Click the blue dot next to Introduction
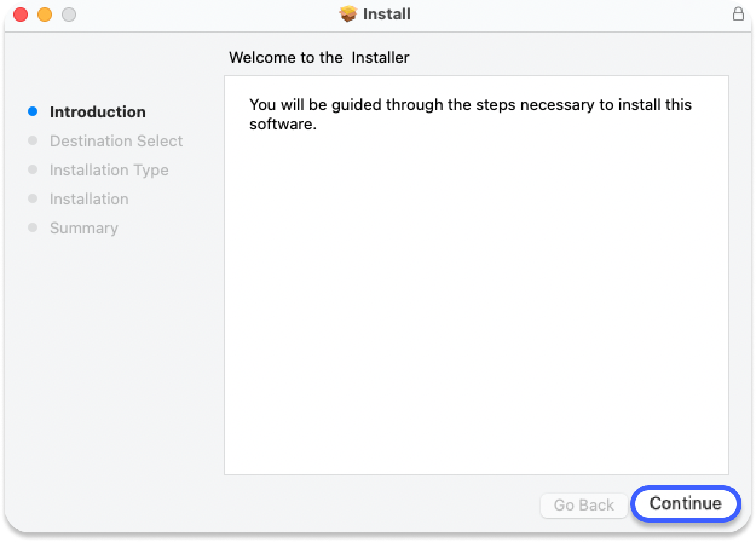 (33, 112)
